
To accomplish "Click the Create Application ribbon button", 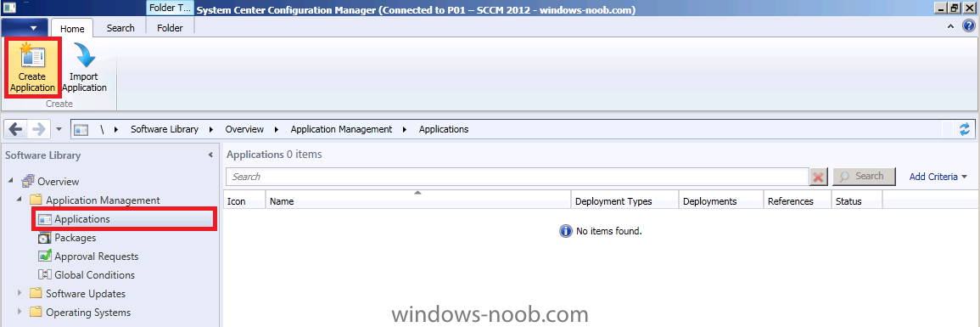I will (32, 68).
